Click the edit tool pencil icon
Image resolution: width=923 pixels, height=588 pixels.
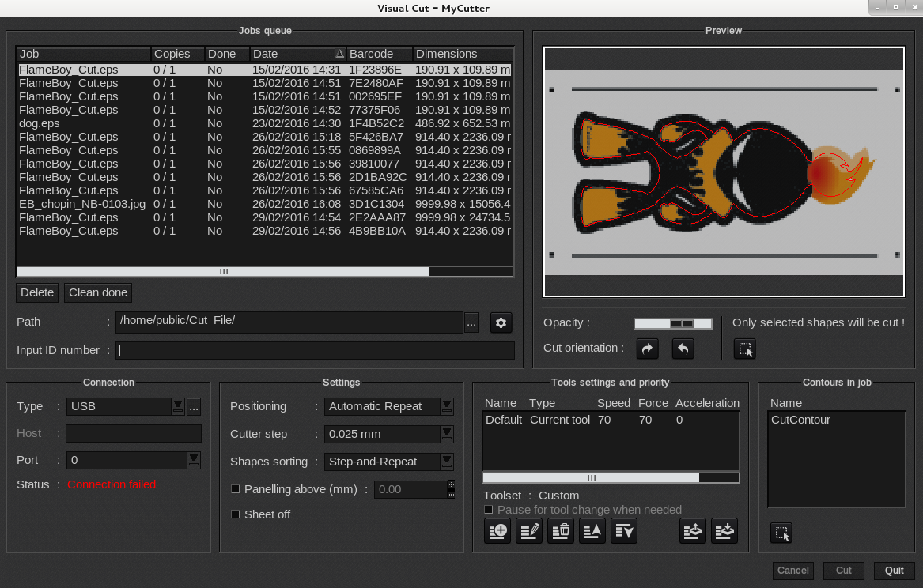click(x=529, y=531)
